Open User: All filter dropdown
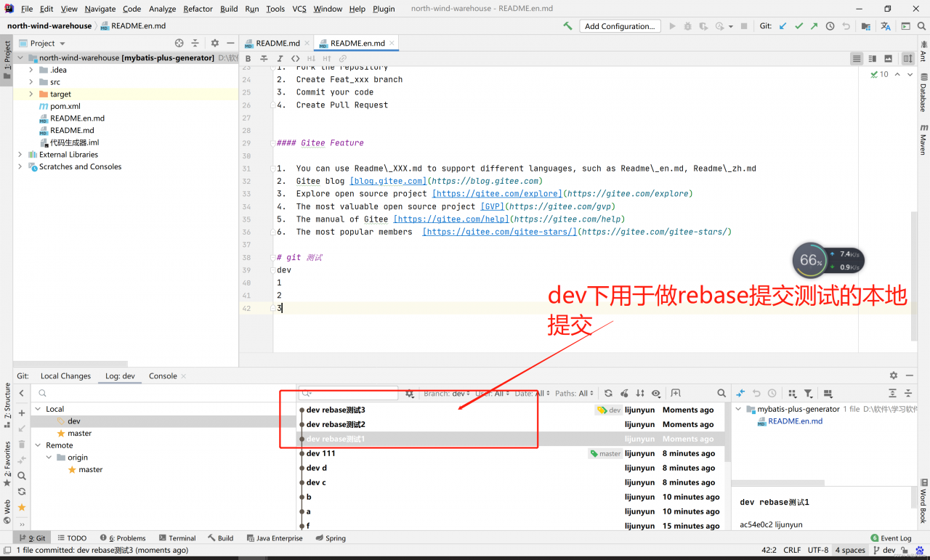Image resolution: width=930 pixels, height=560 pixels. coord(493,394)
